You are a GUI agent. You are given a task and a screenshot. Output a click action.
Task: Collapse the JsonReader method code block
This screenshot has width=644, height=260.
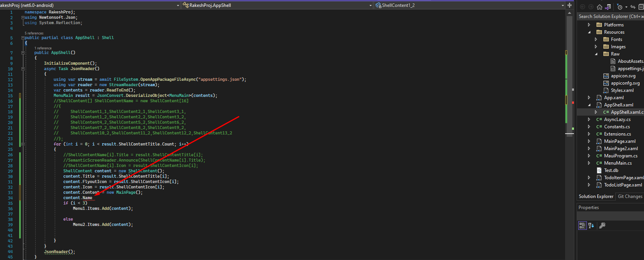(23, 69)
